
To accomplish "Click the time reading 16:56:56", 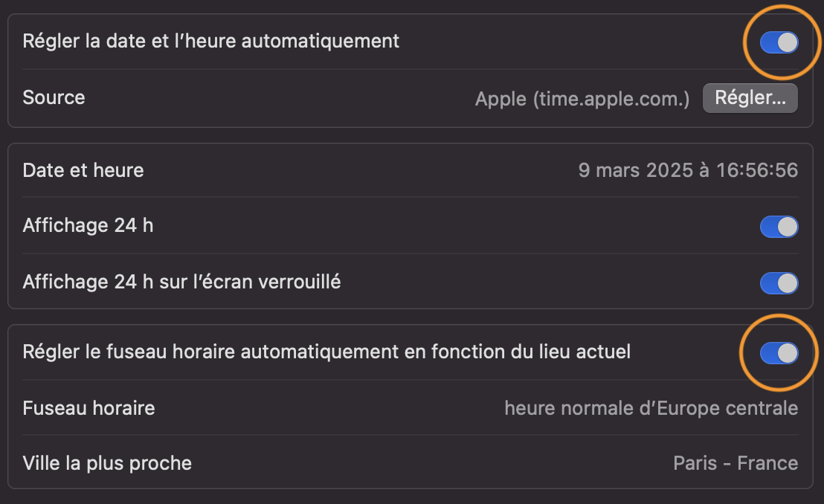I will [757, 171].
